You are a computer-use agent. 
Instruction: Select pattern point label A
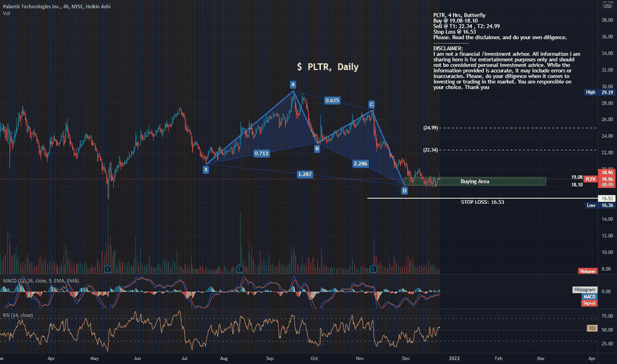(293, 85)
